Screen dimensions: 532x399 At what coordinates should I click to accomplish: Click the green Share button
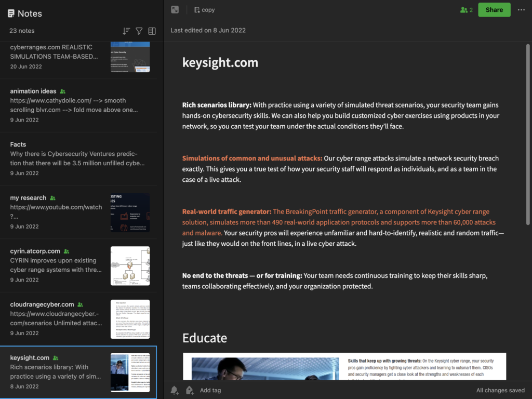click(494, 10)
